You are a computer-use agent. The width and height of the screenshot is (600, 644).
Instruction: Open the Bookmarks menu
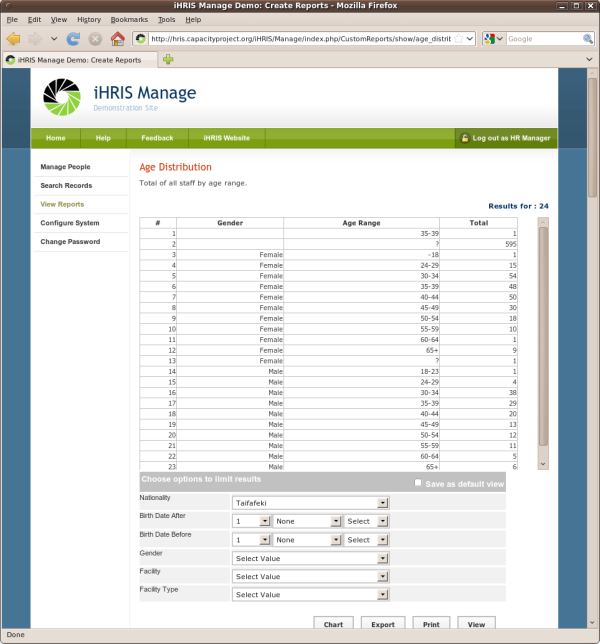[x=129, y=19]
